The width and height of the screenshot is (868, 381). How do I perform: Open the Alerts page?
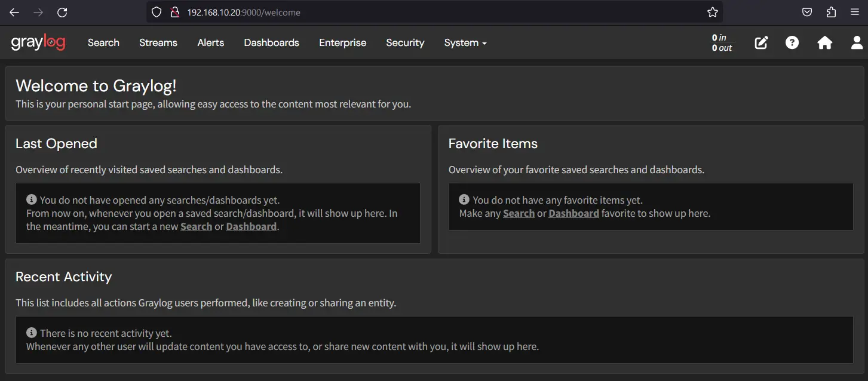pyautogui.click(x=211, y=42)
